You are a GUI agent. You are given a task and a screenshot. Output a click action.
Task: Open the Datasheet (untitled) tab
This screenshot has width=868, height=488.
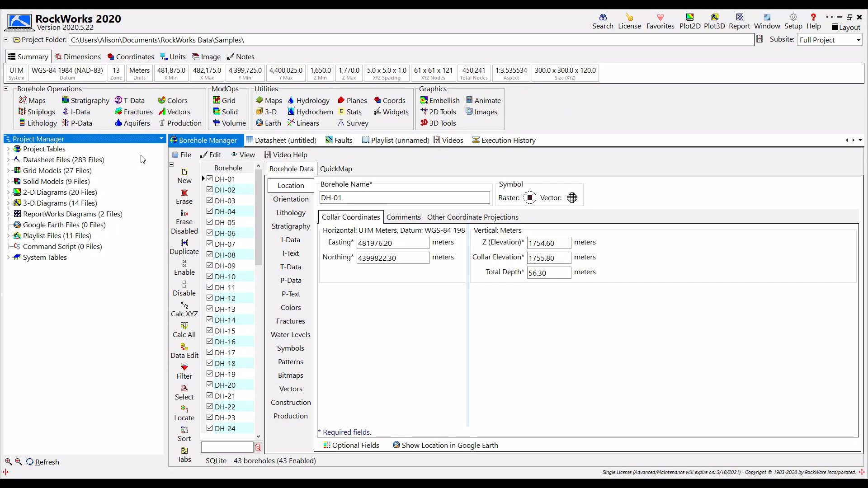pos(281,140)
